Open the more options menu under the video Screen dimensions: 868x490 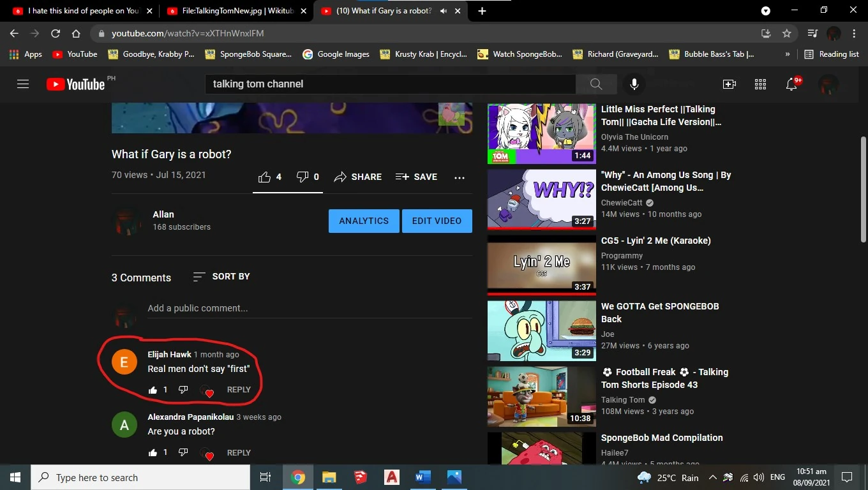tap(460, 177)
